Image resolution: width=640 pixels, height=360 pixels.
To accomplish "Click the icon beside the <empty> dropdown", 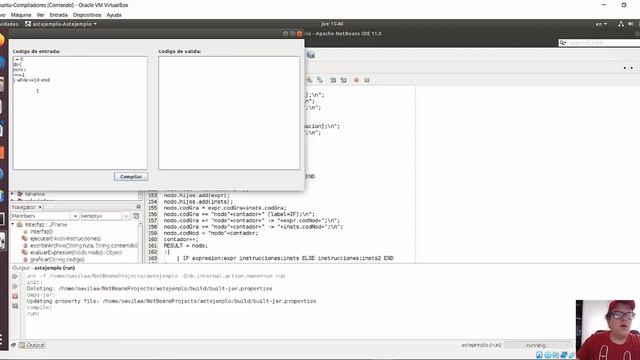I will coord(136,216).
